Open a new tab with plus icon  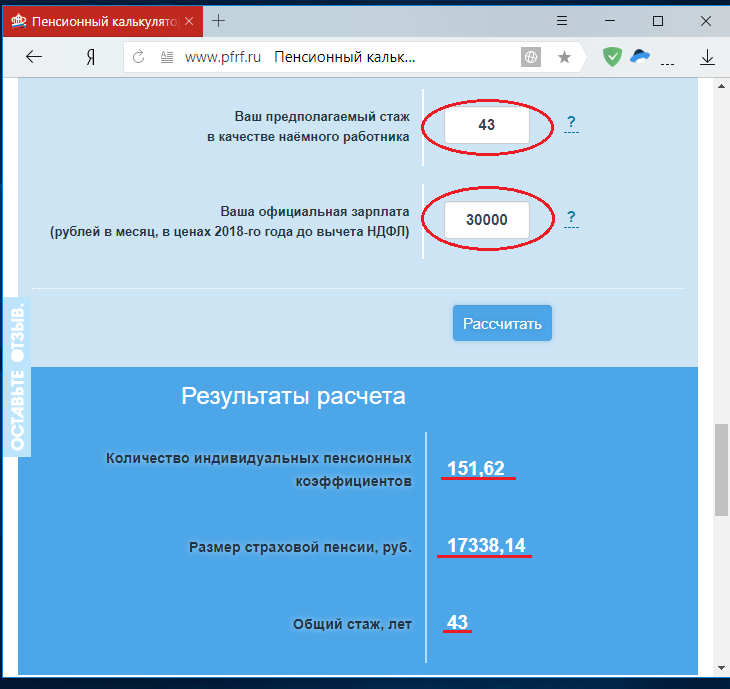coord(218,21)
